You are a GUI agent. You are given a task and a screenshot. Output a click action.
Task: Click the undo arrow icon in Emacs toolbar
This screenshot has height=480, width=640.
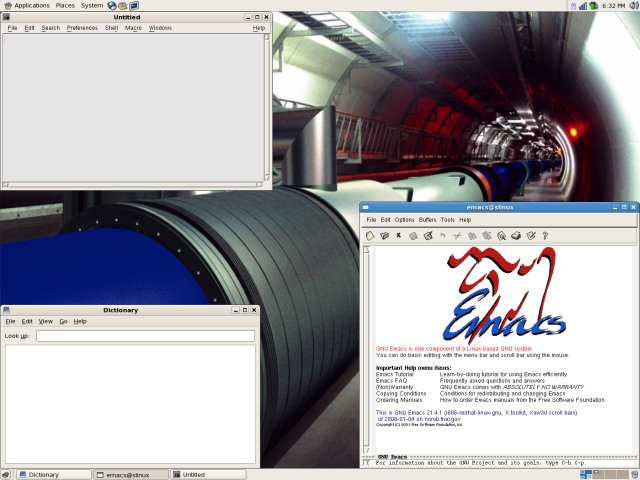point(443,235)
